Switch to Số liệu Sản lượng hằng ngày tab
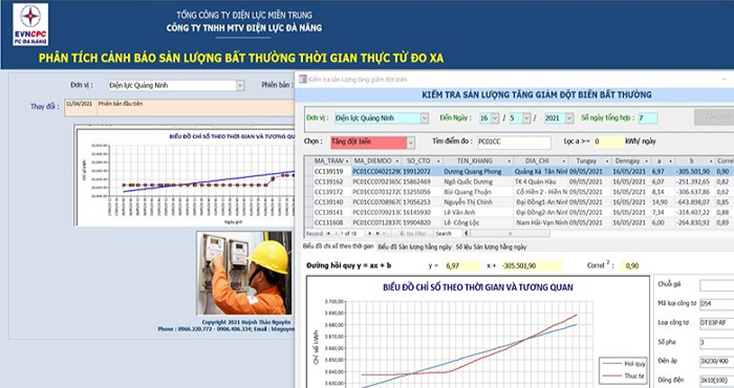Screen dimensions: 734x388 (491, 247)
